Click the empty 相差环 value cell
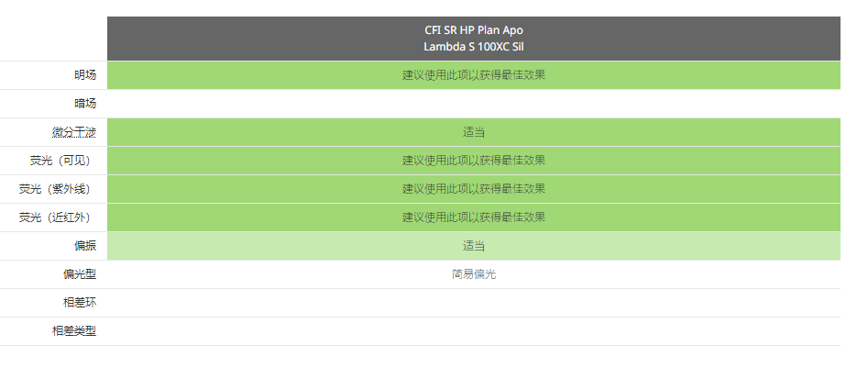The width and height of the screenshot is (868, 368). [x=474, y=303]
